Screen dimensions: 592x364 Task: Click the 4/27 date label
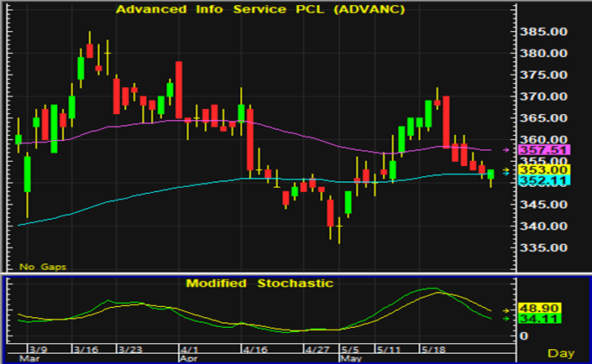(x=317, y=349)
